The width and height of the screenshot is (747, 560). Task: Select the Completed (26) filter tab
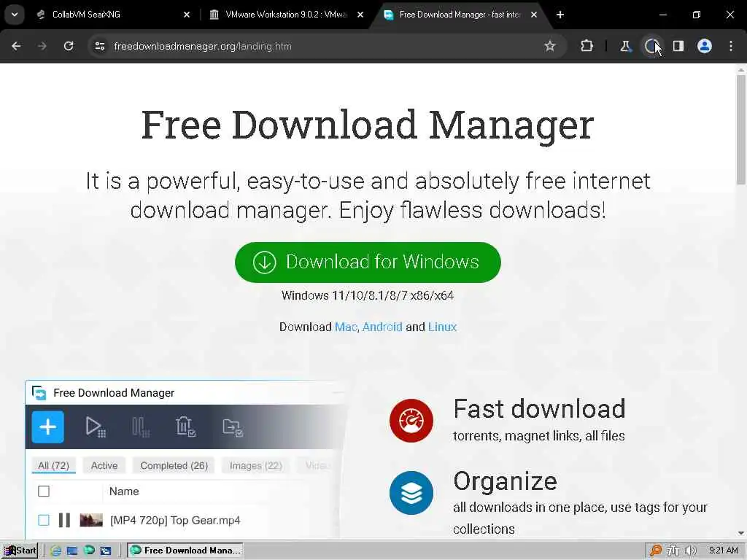[174, 465]
